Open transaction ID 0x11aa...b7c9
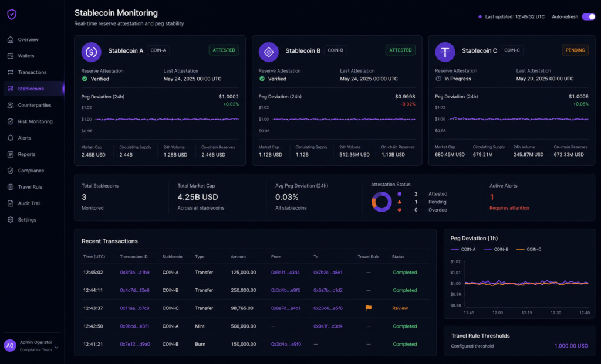Screen dimensions: 601x364 (x=134, y=308)
